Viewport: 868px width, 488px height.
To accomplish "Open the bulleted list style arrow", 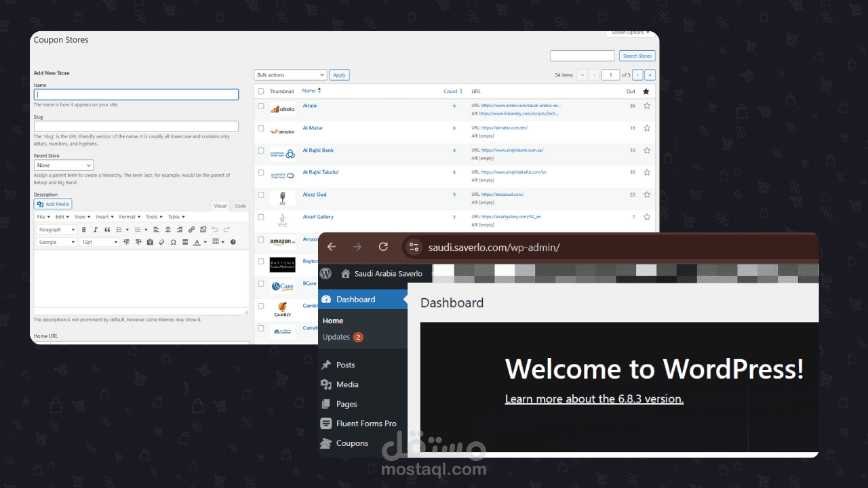I will (127, 230).
